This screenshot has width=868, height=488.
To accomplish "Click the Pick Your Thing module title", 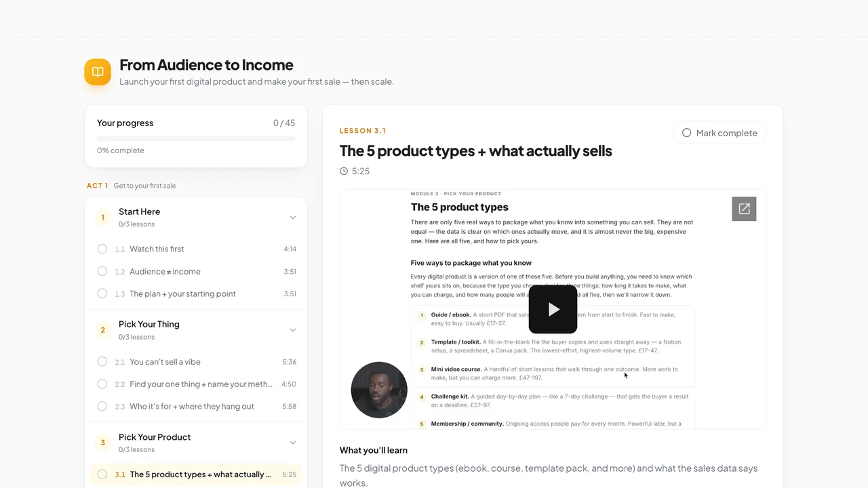I will [149, 324].
